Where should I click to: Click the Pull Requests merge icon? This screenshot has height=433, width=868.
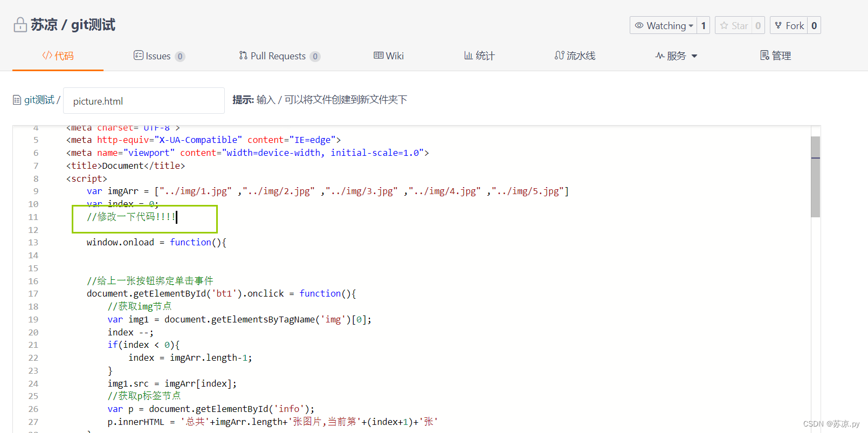[243, 56]
